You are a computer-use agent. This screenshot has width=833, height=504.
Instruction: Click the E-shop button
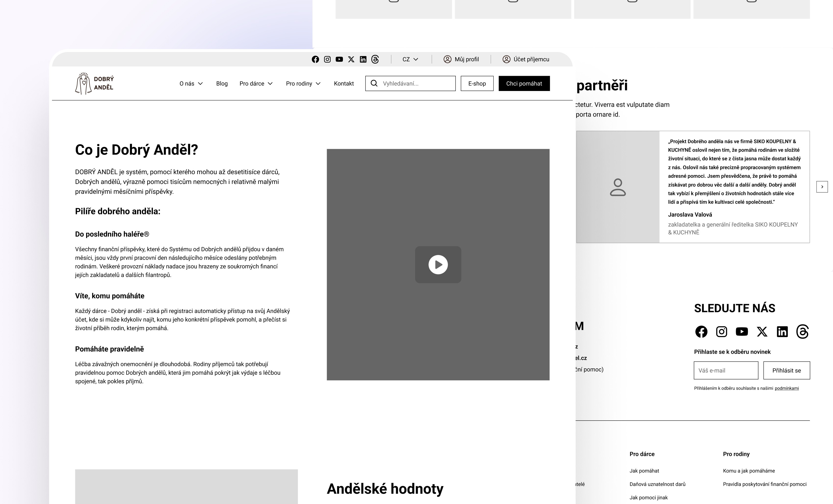[477, 83]
